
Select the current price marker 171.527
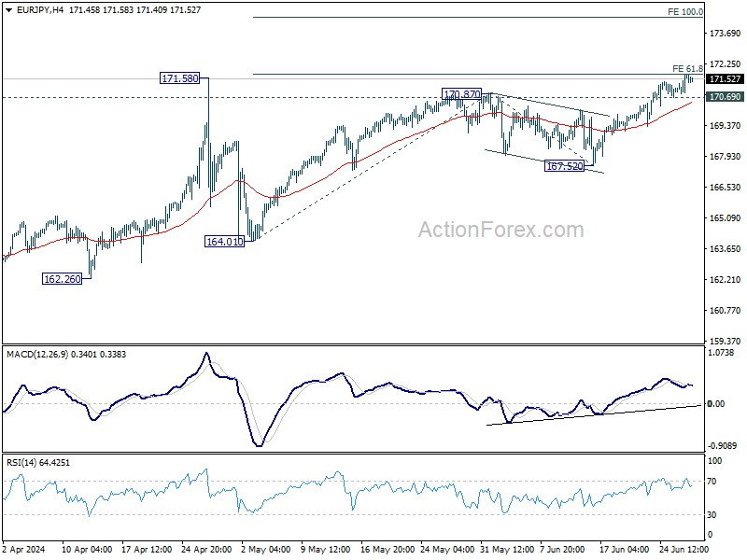725,79
